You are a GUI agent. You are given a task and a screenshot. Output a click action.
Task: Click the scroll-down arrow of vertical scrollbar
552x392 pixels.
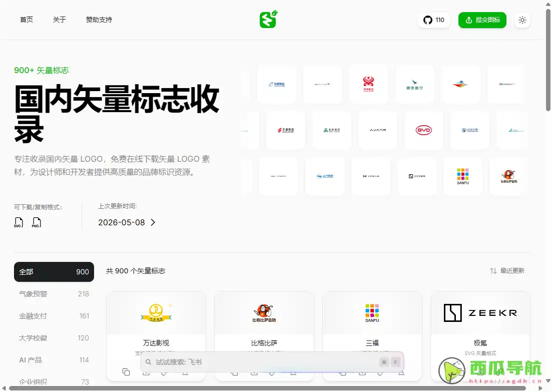548,380
